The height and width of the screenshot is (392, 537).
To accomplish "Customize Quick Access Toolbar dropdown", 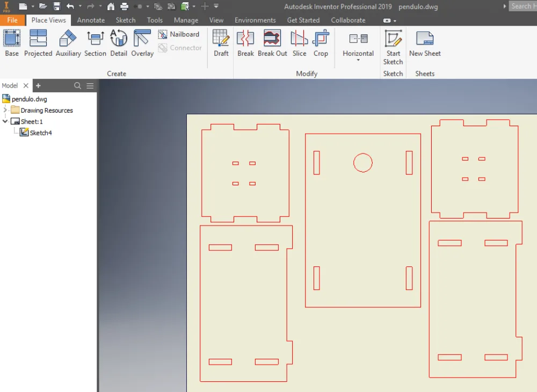I will (216, 6).
